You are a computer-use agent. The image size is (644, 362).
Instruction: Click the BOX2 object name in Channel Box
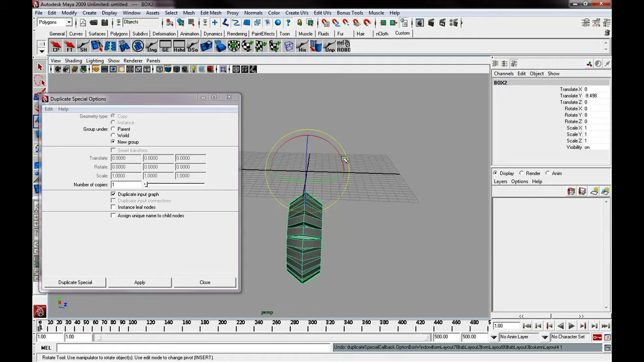(500, 83)
